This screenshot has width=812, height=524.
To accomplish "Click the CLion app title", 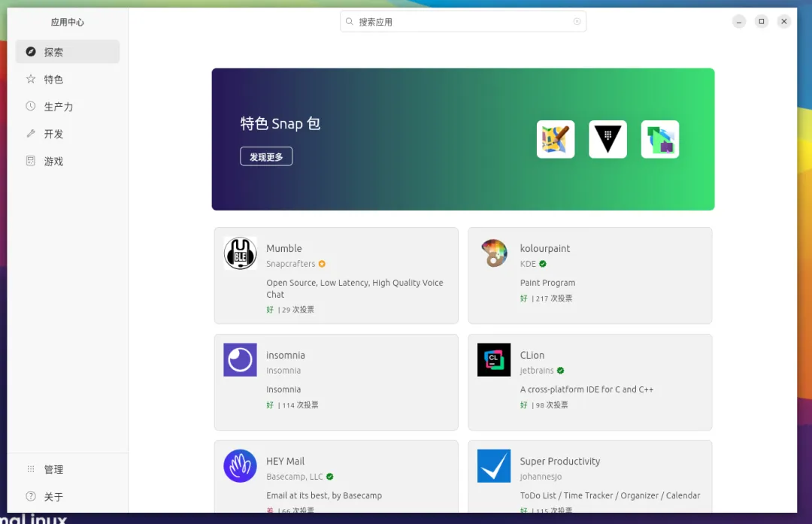I will (532, 355).
